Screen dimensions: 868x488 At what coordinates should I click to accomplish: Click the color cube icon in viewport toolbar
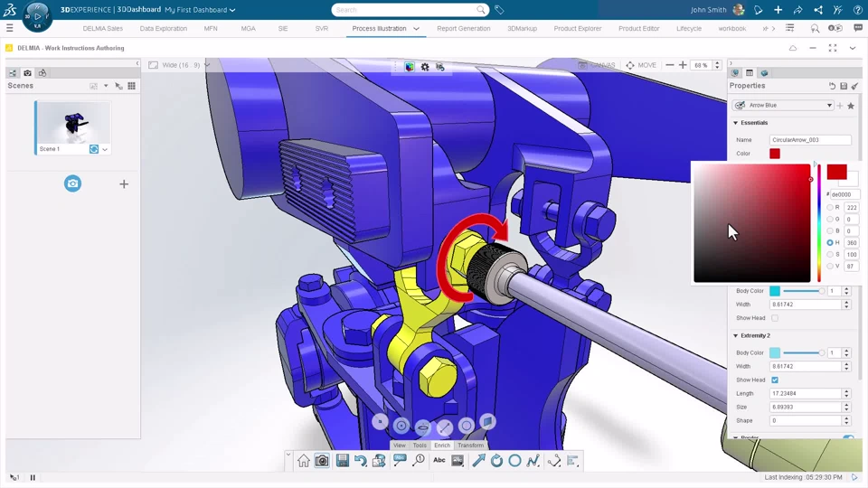409,67
